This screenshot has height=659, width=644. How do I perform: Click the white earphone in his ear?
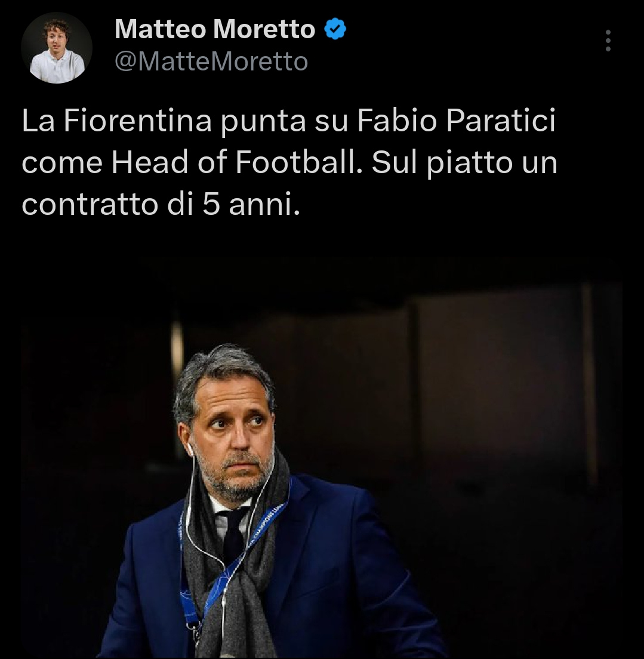point(190,451)
